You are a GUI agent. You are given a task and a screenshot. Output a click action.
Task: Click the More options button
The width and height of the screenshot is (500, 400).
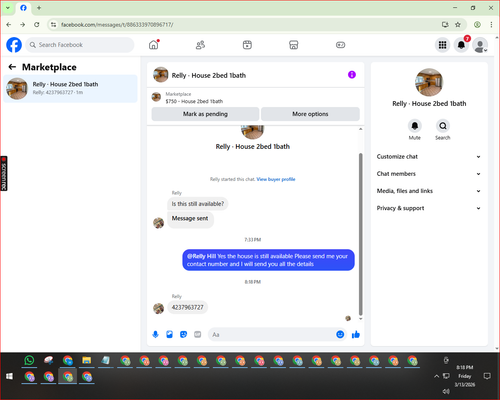coord(310,114)
